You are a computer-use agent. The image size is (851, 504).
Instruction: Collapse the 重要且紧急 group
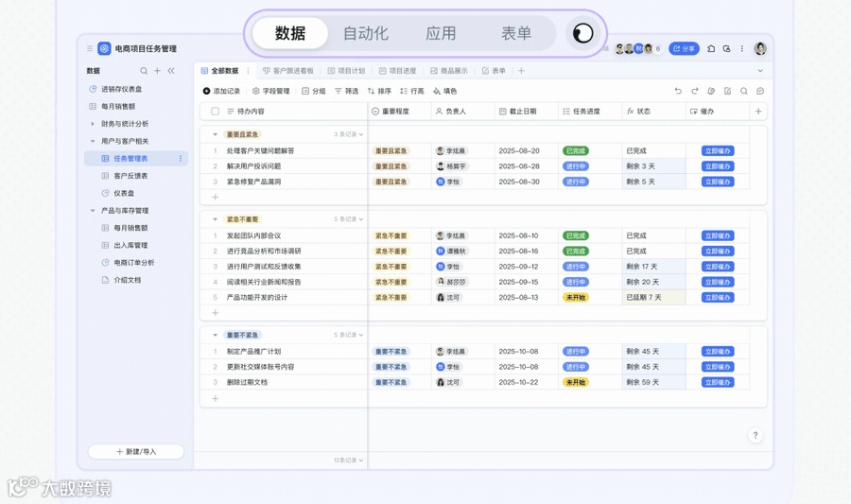click(x=215, y=134)
